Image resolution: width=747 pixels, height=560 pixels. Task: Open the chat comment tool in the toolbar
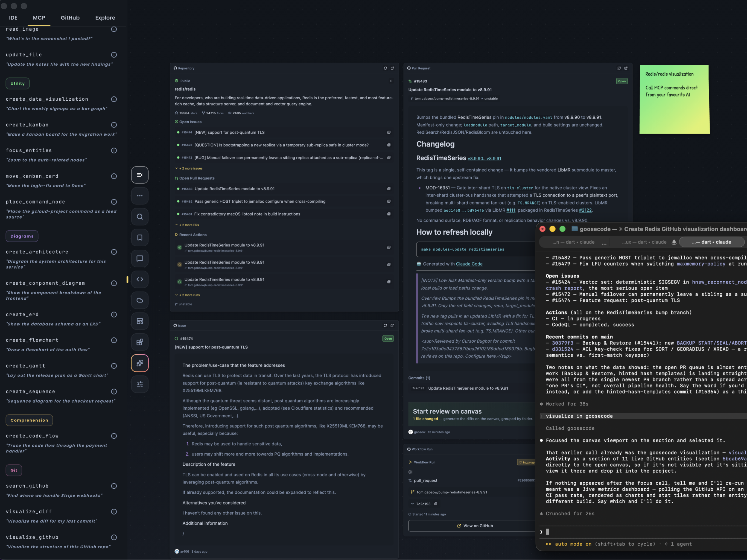coord(139,259)
